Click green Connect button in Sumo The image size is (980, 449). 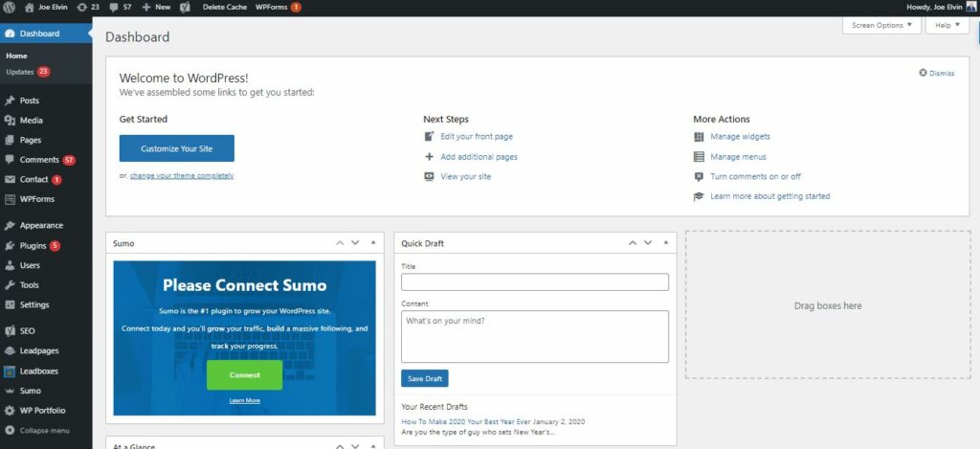244,375
